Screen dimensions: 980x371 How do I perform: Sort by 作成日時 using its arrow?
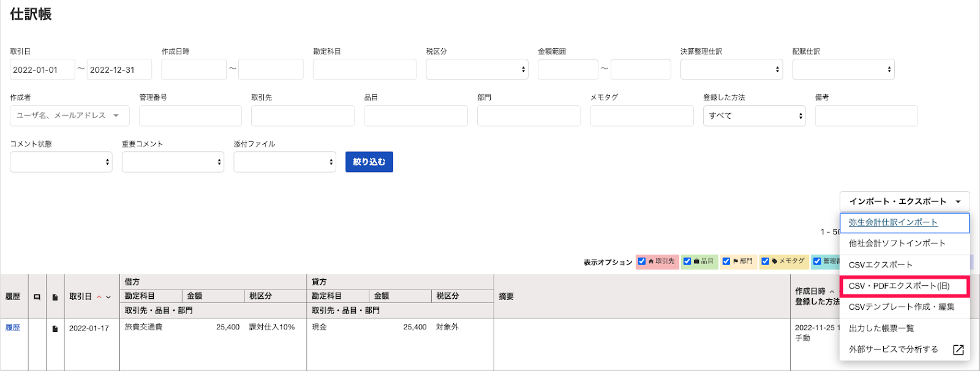tap(832, 291)
